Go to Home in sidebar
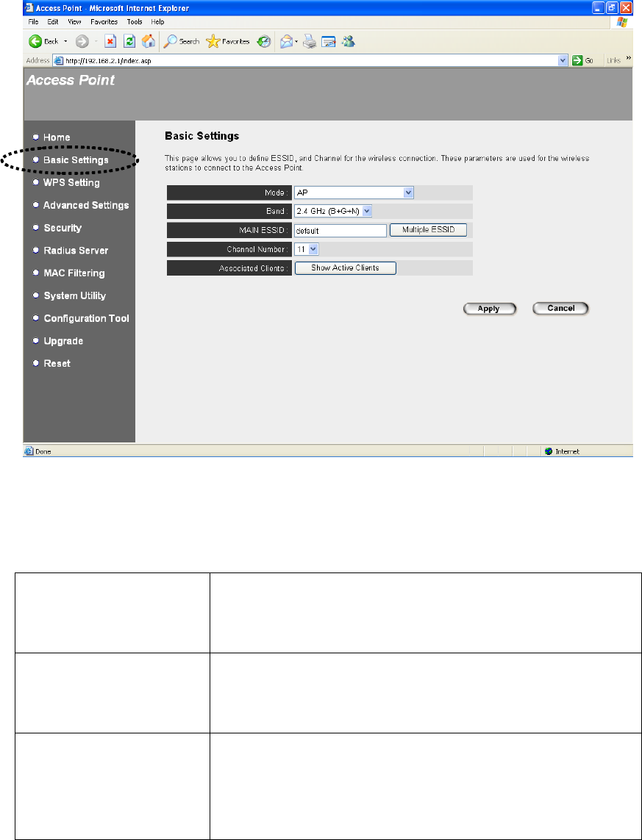642x840 pixels. (57, 137)
